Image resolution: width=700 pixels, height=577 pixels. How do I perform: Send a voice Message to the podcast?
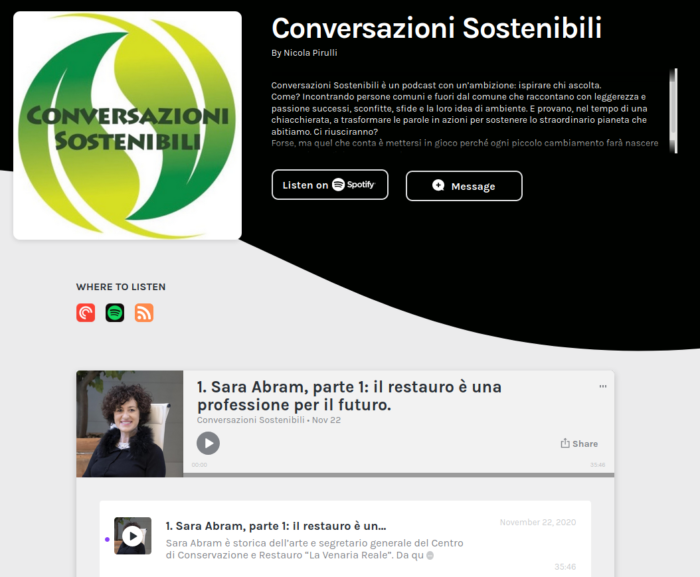(x=464, y=186)
